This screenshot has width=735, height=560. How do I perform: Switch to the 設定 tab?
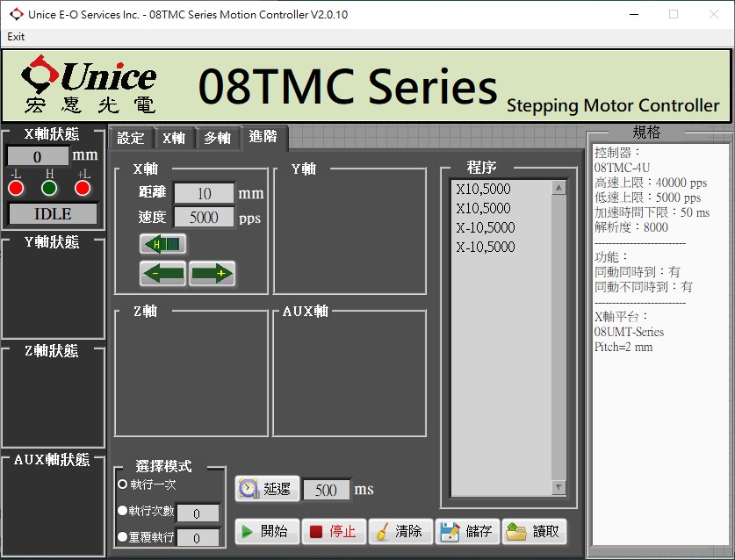pyautogui.click(x=131, y=138)
